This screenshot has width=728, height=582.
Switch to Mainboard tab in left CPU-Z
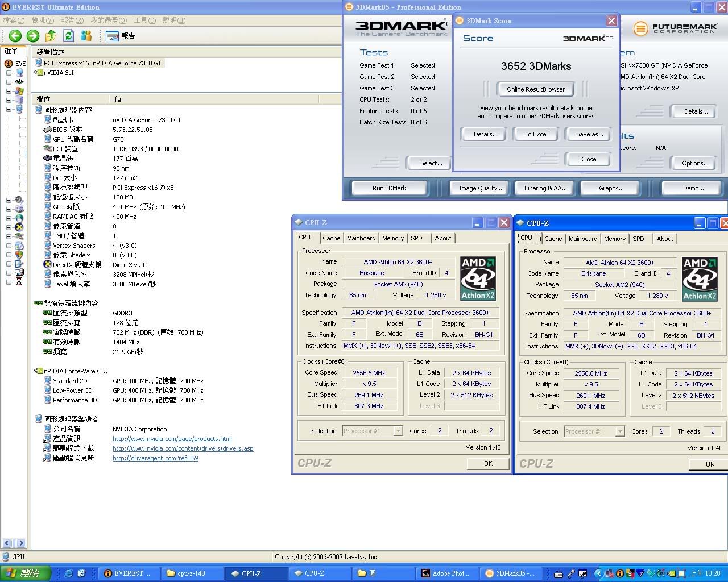click(x=361, y=238)
